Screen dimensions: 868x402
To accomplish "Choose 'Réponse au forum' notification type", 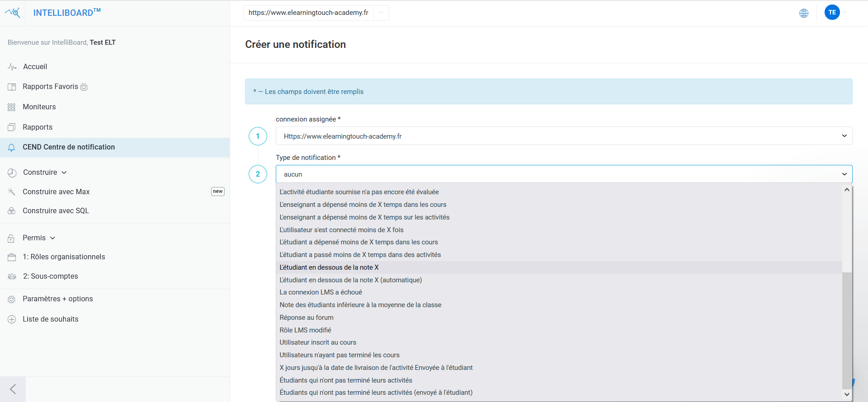I will 307,318.
